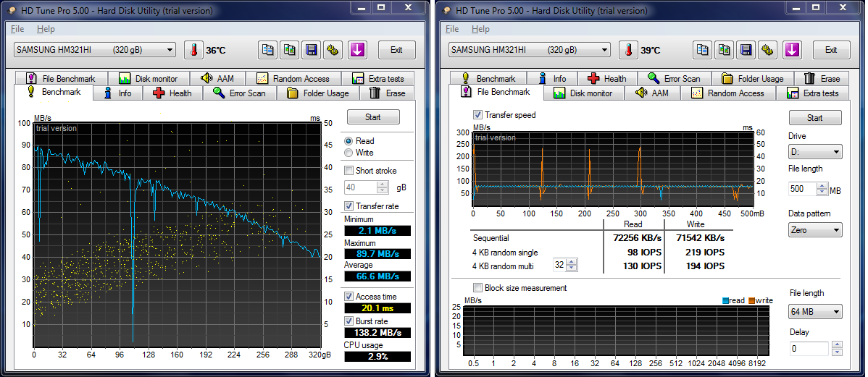Open the Drive D: dropdown
This screenshot has width=868, height=377.
pos(815,152)
